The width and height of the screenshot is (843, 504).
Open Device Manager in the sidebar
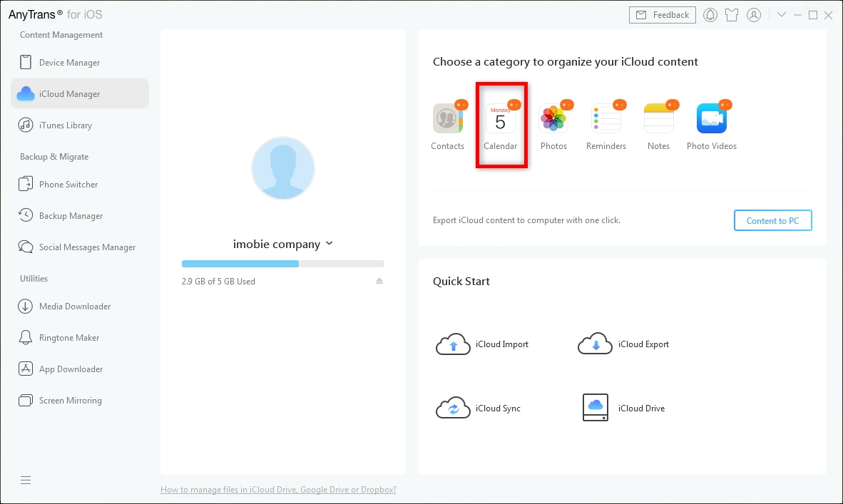coord(80,62)
